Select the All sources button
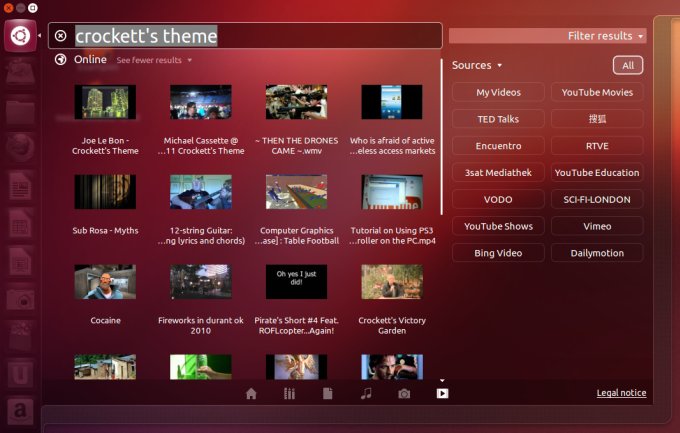The width and height of the screenshot is (680, 433). [x=628, y=65]
